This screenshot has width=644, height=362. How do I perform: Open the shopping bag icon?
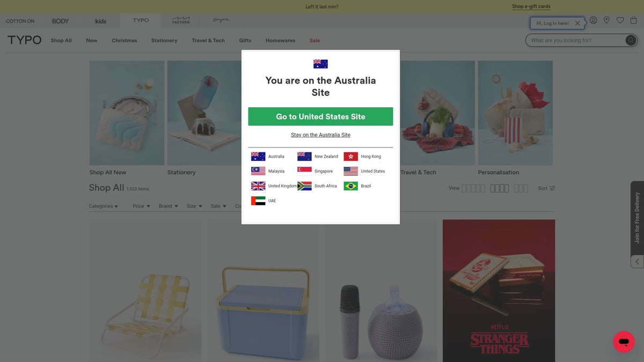tap(633, 20)
